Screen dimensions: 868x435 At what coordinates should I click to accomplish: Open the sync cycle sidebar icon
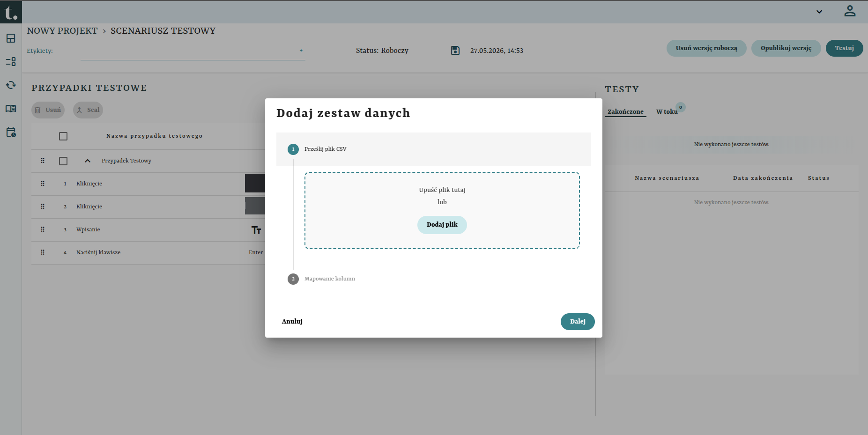[11, 85]
